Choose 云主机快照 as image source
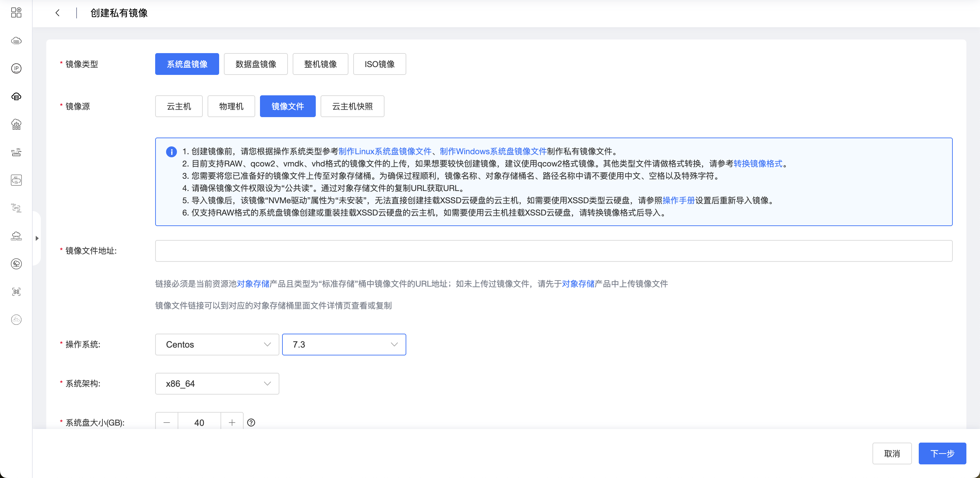This screenshot has height=478, width=980. coord(352,106)
